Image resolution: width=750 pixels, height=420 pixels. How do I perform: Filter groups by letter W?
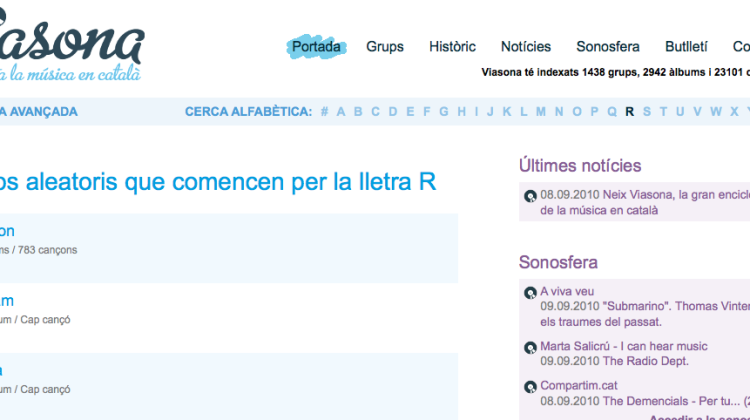point(716,111)
